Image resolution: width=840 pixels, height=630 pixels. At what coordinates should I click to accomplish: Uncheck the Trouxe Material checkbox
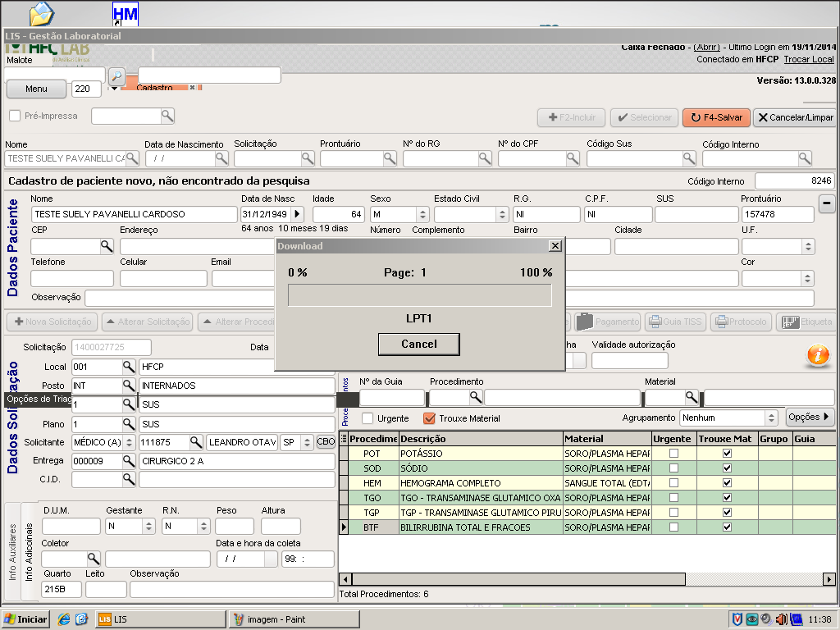click(x=429, y=418)
